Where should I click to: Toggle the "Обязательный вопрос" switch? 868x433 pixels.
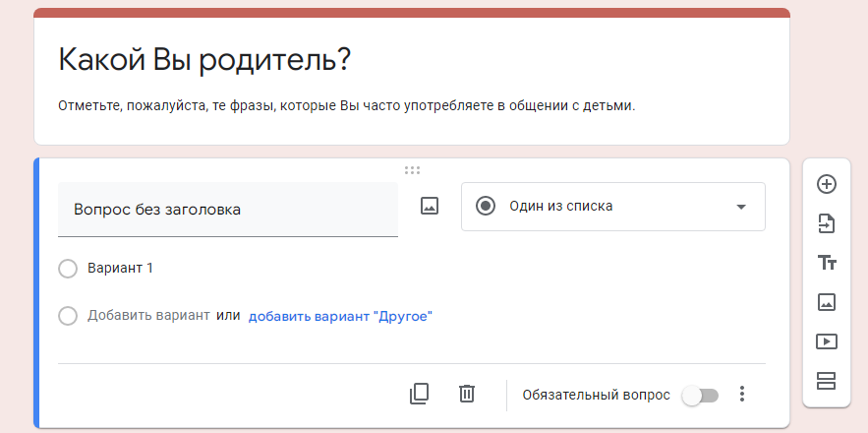pos(700,396)
